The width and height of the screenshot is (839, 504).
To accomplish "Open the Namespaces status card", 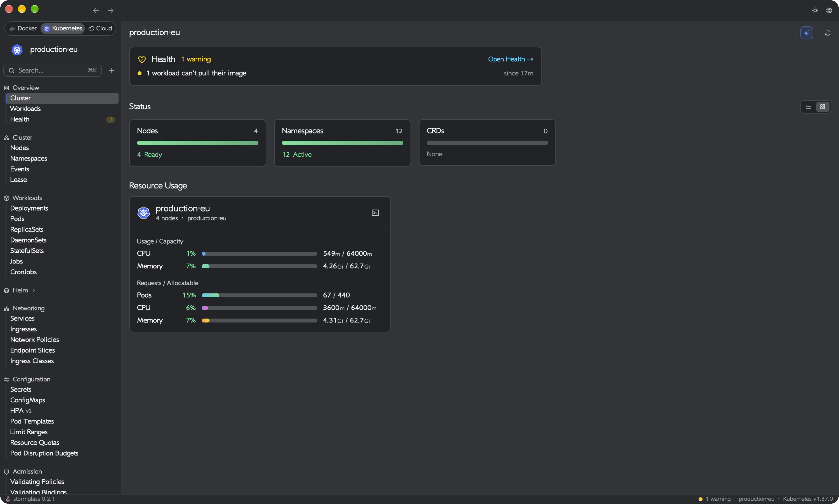I will point(342,143).
